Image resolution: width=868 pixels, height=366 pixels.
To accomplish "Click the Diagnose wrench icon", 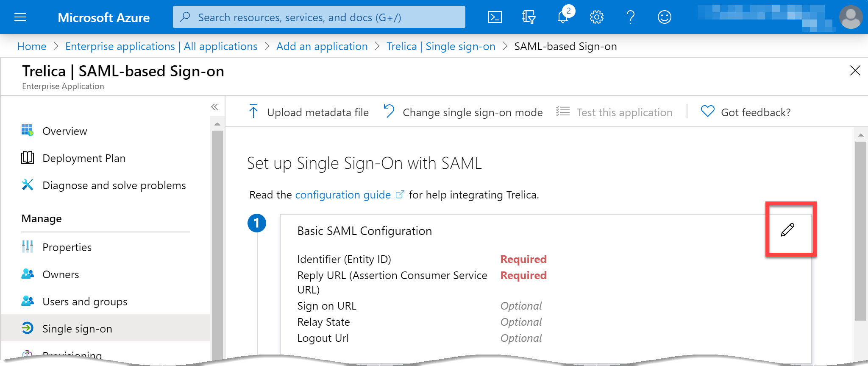I will click(x=28, y=184).
